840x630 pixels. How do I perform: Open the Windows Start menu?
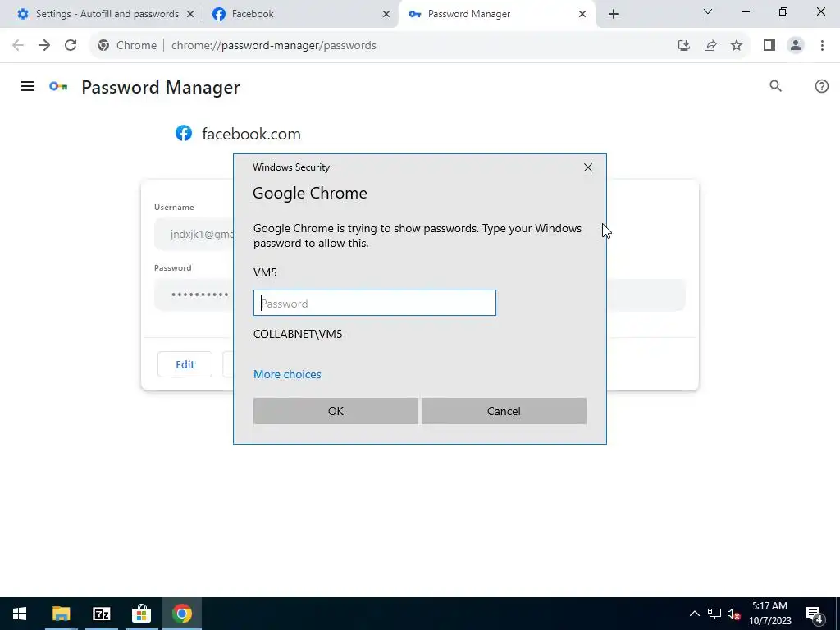click(20, 614)
